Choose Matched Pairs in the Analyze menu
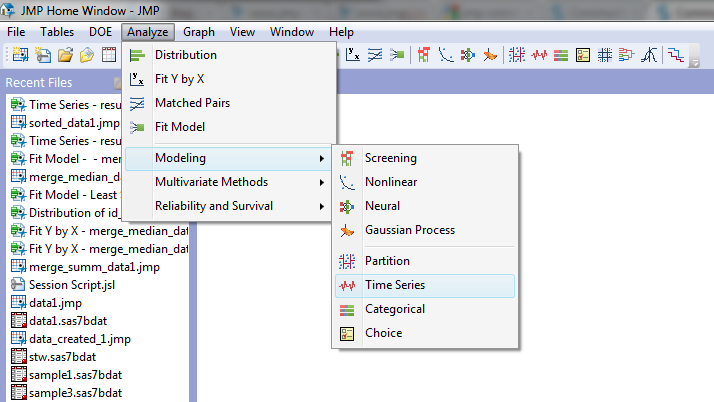The width and height of the screenshot is (714, 402). 230,103
